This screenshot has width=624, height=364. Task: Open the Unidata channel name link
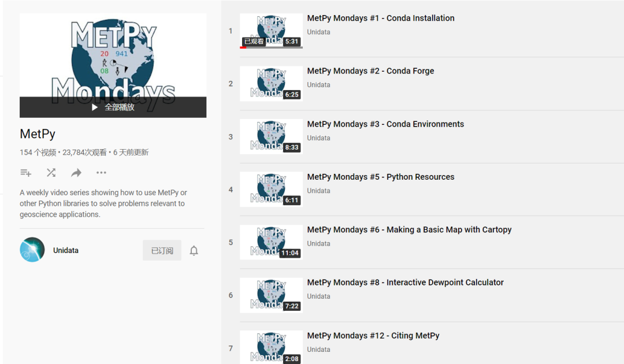(66, 250)
